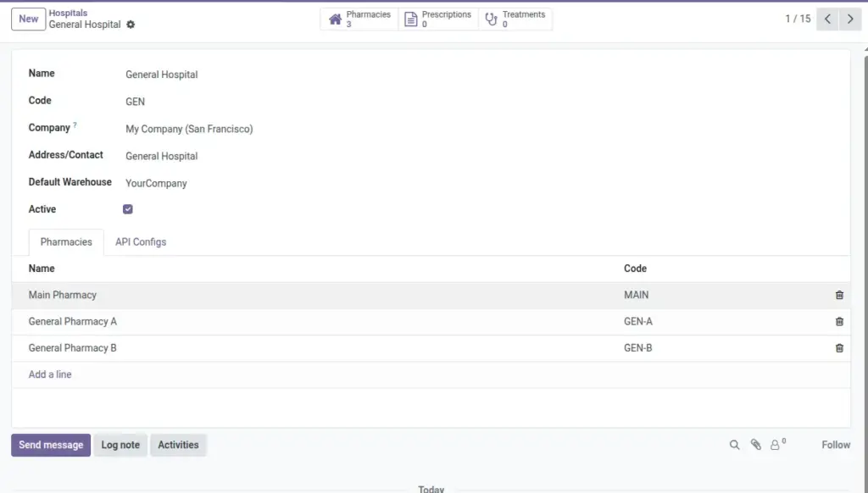Go back to Hospitals breadcrumb

[x=68, y=13]
